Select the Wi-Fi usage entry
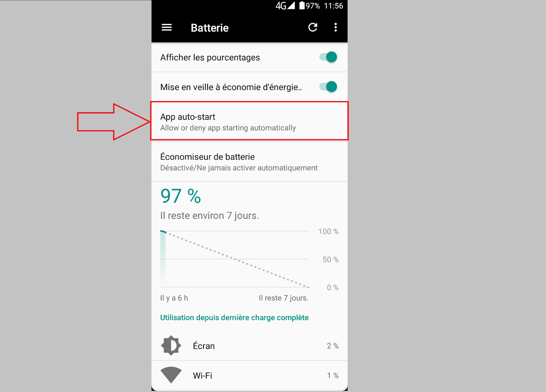Viewport: 546px width, 392px height. point(249,375)
